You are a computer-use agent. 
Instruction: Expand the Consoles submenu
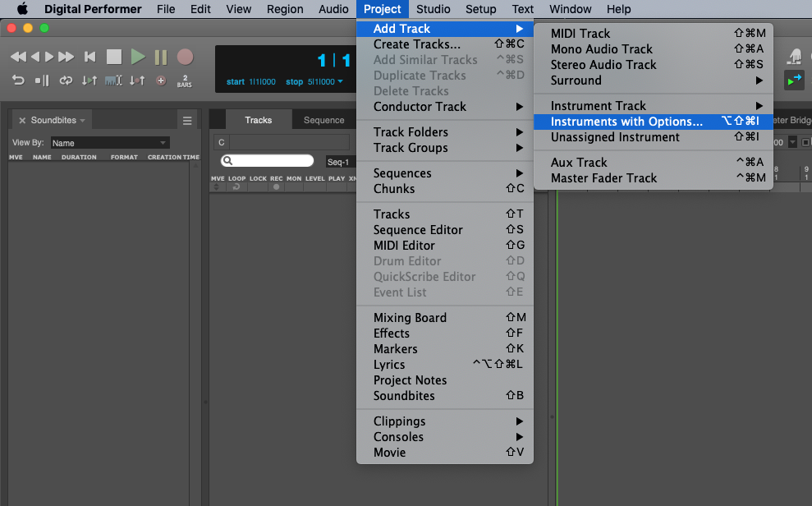pos(445,437)
